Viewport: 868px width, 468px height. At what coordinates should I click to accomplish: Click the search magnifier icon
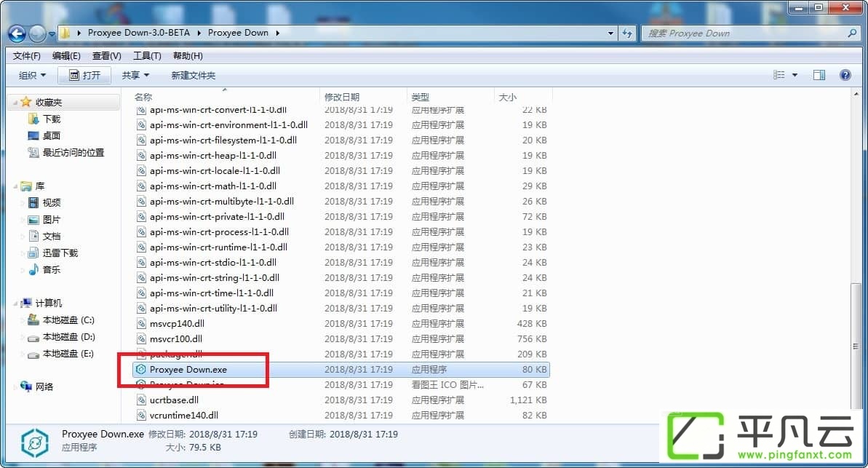click(852, 33)
